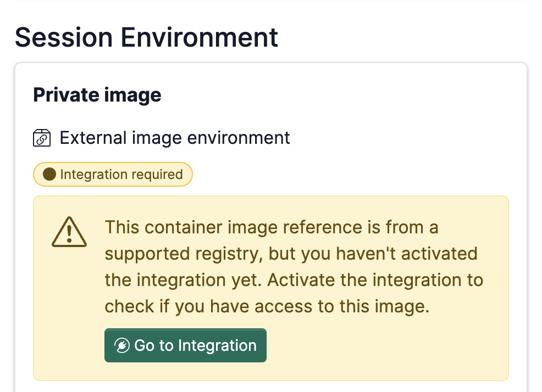This screenshot has width=542, height=392.
Task: Click the integration plug glyph on the green button
Action: 121,345
